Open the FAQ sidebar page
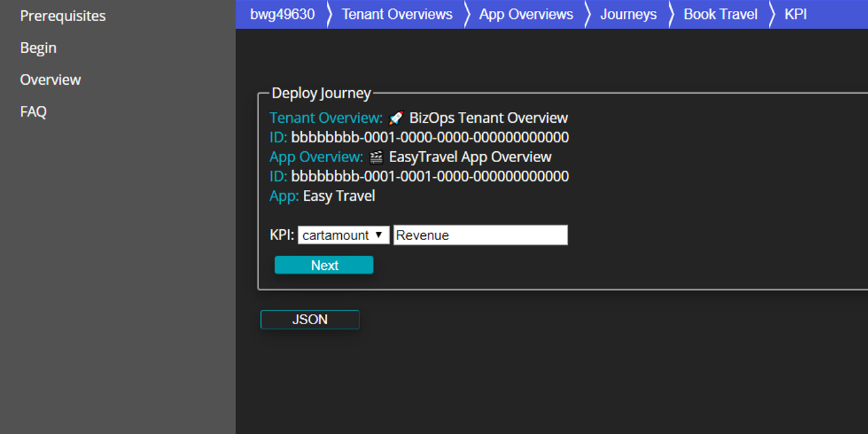 click(x=33, y=111)
